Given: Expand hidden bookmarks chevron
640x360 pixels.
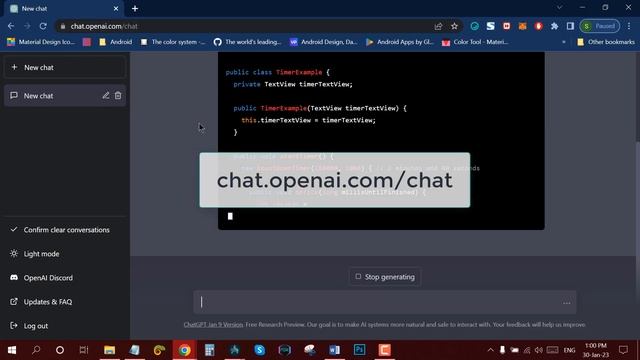Looking at the screenshot, I should tap(564, 42).
